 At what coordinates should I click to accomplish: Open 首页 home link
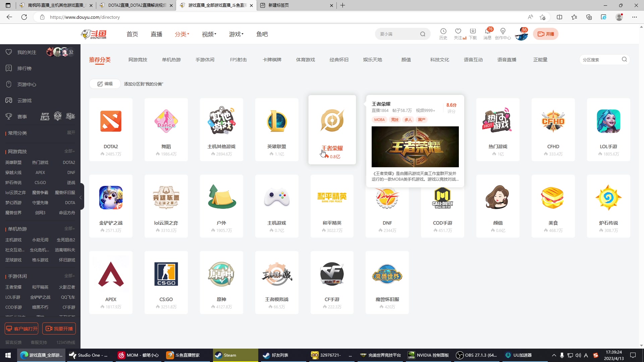132,34
